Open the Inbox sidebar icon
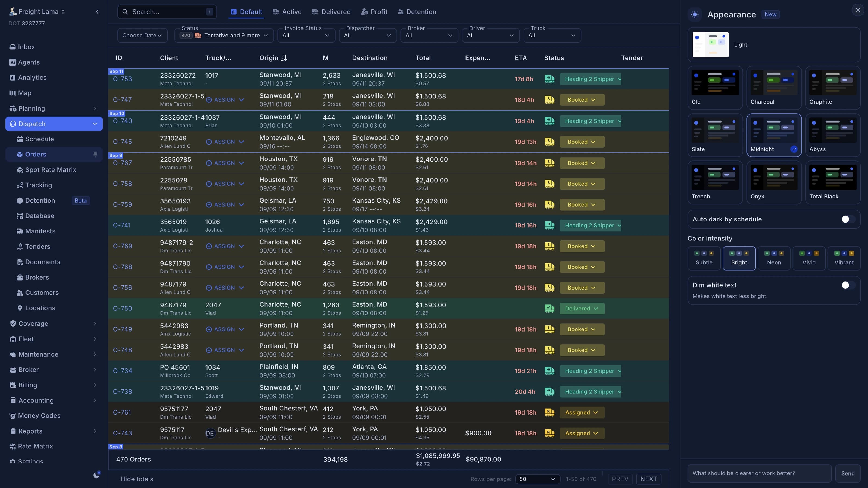This screenshot has height=488, width=868. (x=12, y=47)
